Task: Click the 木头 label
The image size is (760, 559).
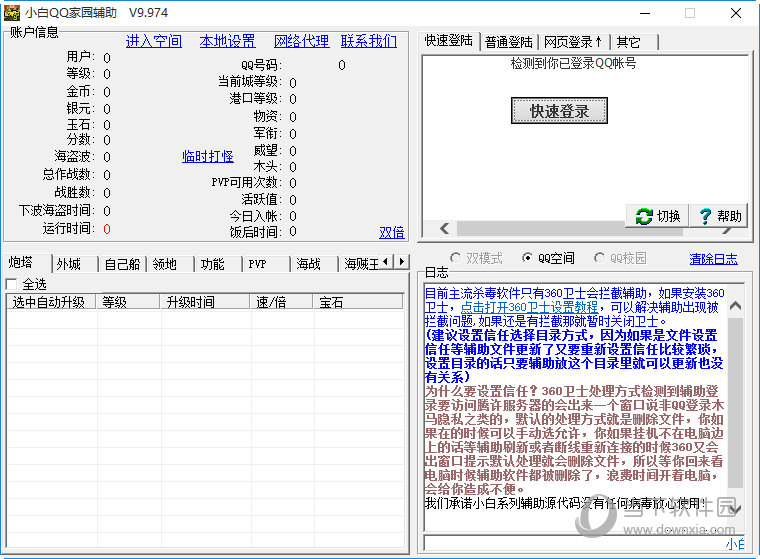Action: tap(268, 166)
